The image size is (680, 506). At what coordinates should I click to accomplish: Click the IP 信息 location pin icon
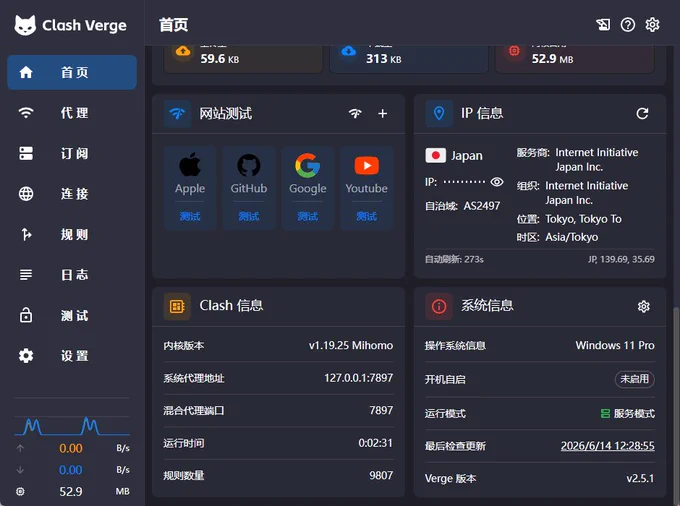click(x=439, y=114)
